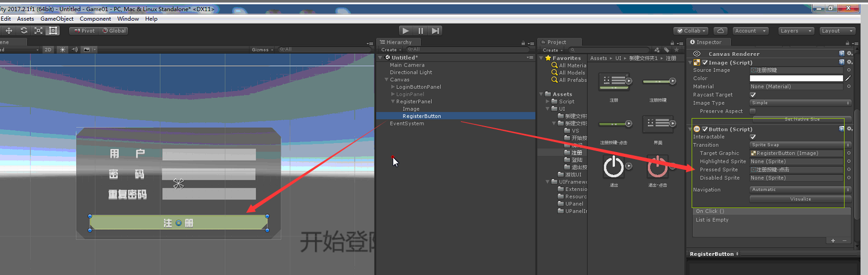Open the Script folder in Assets
This screenshot has width=868, height=275.
pyautogui.click(x=562, y=102)
